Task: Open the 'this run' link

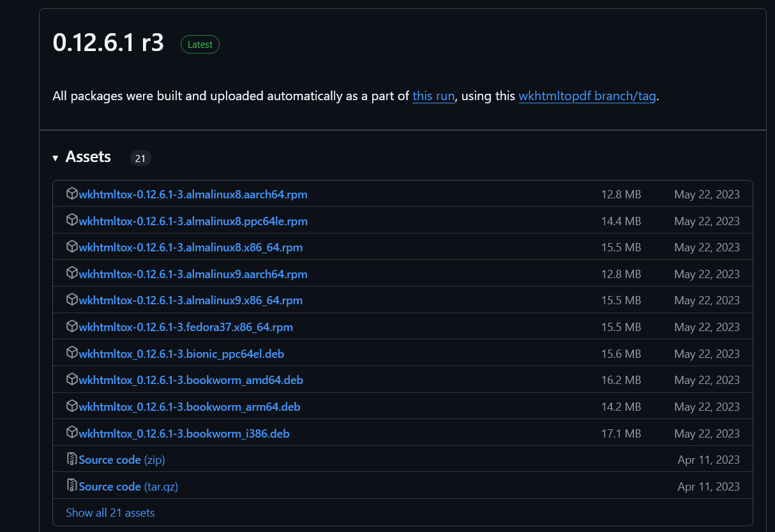Action: point(433,96)
